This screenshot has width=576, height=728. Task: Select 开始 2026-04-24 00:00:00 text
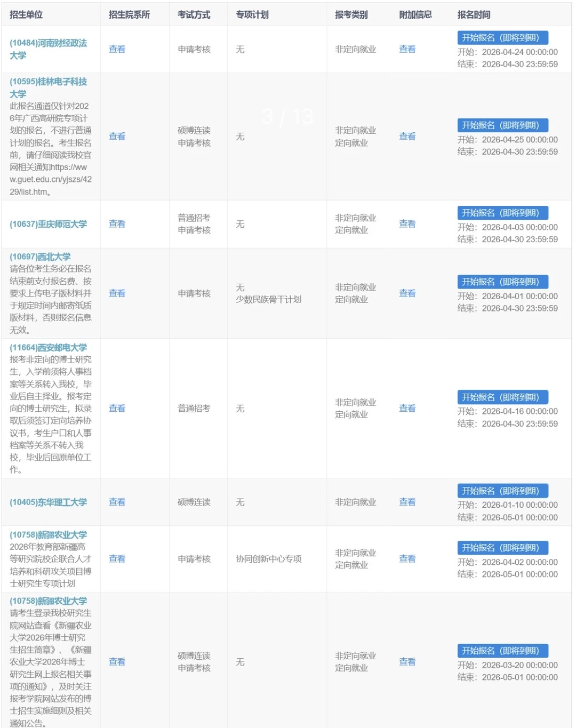[x=508, y=52]
